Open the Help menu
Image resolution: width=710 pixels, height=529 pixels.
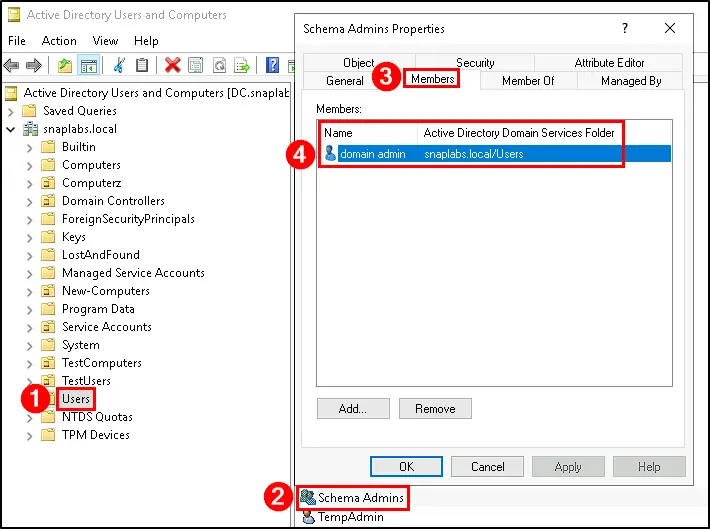tap(146, 41)
